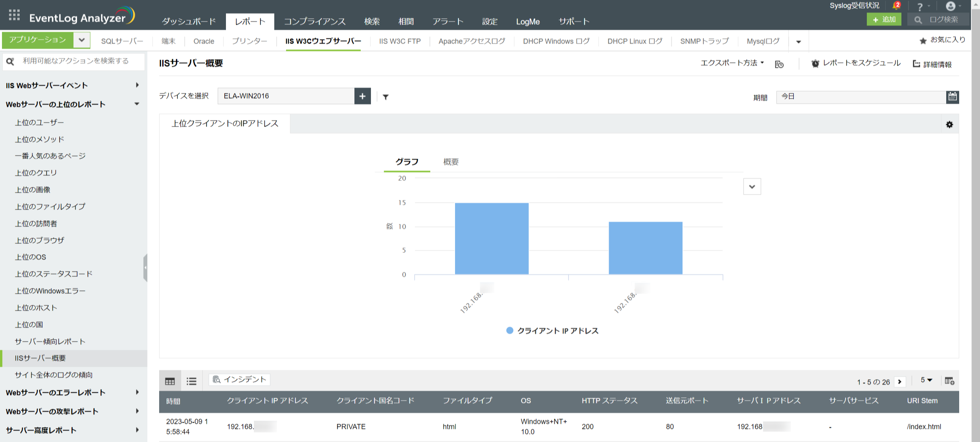Open the chart settings gear icon
The width and height of the screenshot is (980, 442).
click(x=949, y=125)
